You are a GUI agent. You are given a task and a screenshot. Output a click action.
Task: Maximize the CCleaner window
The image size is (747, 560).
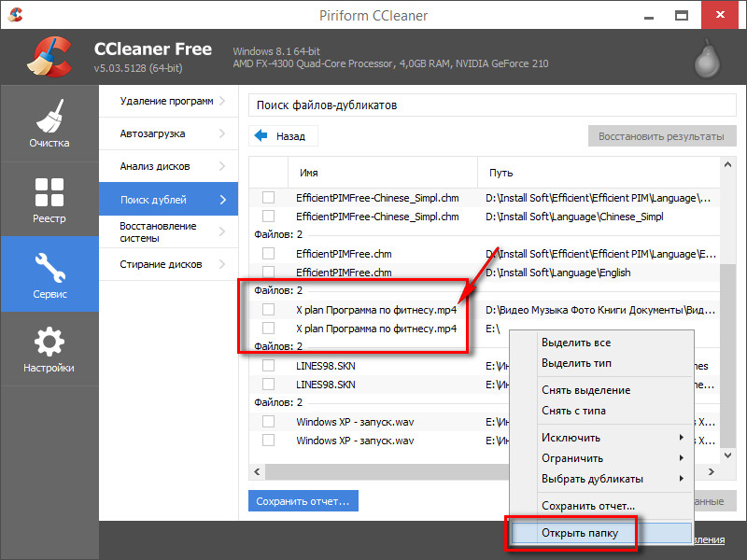[x=682, y=16]
